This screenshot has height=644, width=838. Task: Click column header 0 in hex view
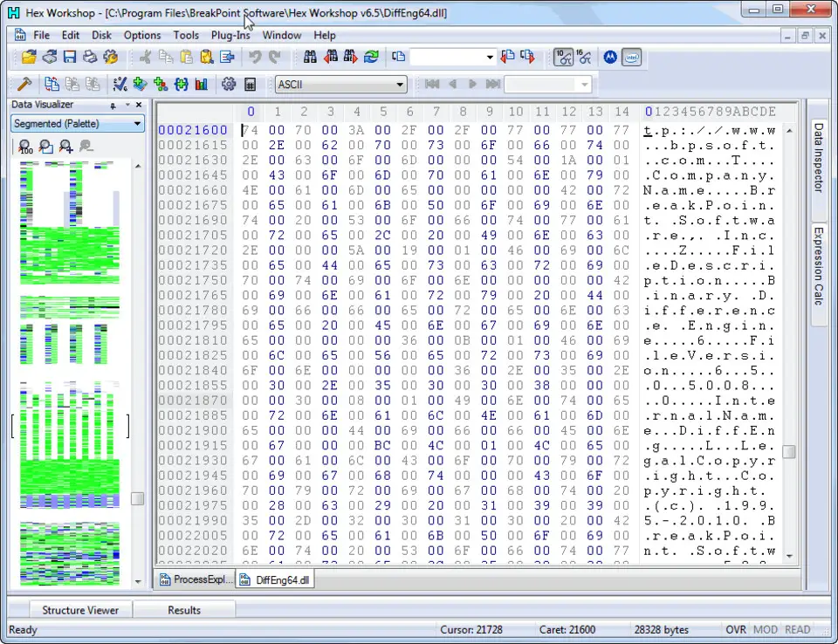251,112
